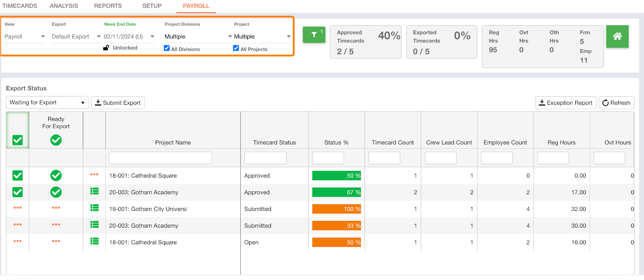Toggle the select-all checkbox in table header
This screenshot has width=644, height=280.
[18, 140]
